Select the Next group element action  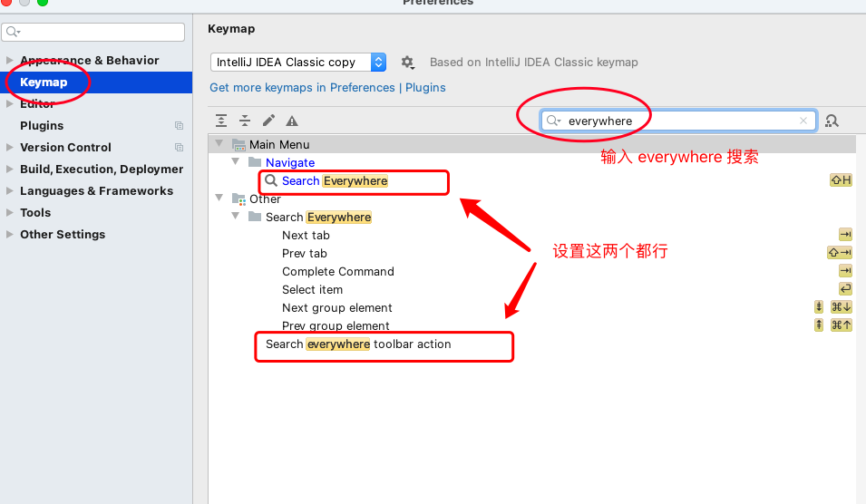pyautogui.click(x=337, y=307)
